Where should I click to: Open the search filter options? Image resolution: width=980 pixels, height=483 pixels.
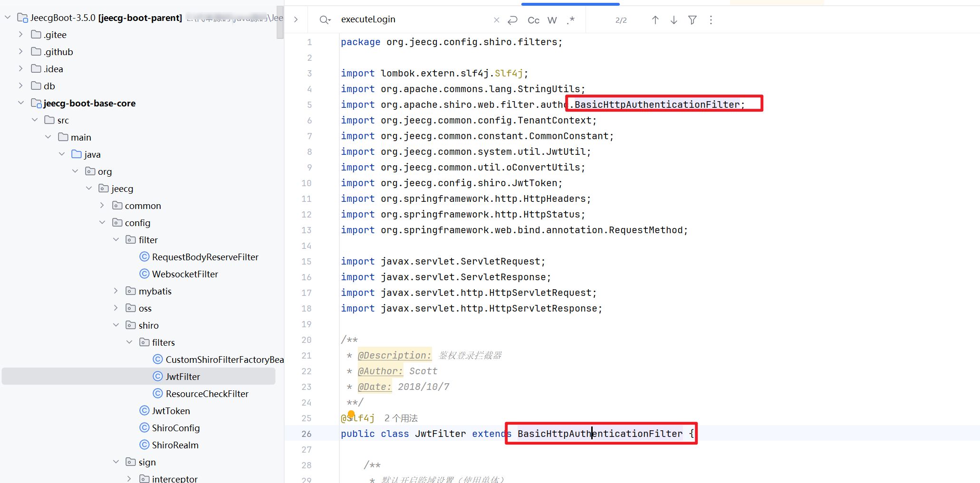(692, 20)
